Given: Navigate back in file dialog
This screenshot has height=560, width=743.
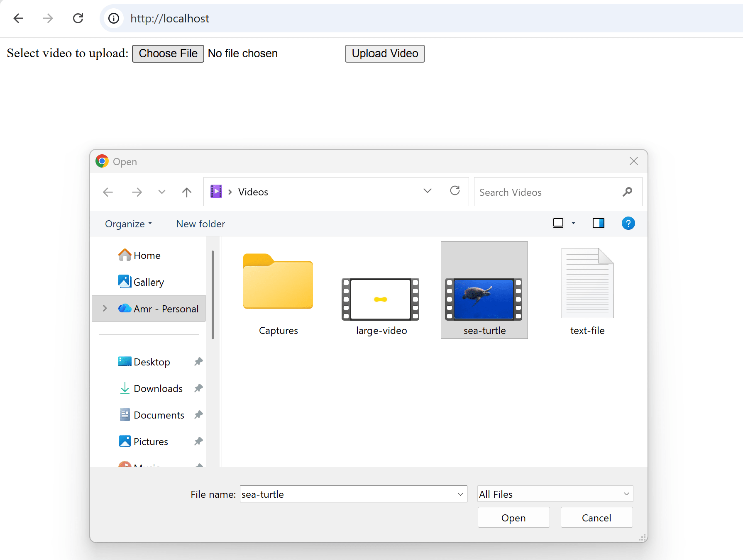Looking at the screenshot, I should (x=108, y=192).
